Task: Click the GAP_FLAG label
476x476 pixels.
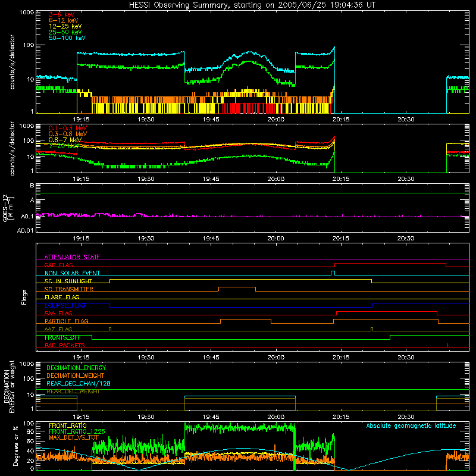Action: tap(58, 265)
